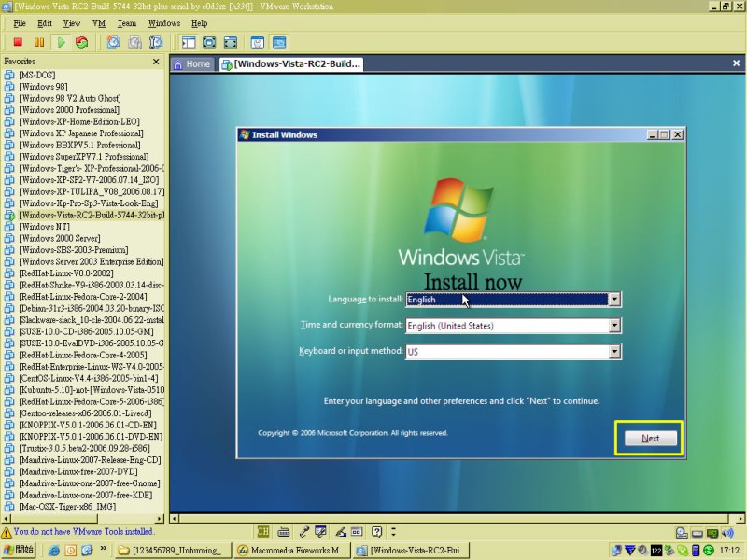
Task: Close the Favorites panel
Action: 156,62
